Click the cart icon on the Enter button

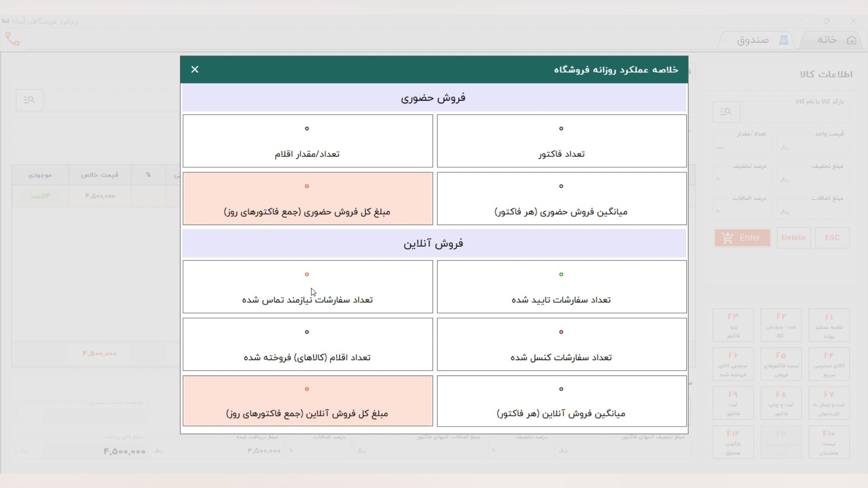727,238
